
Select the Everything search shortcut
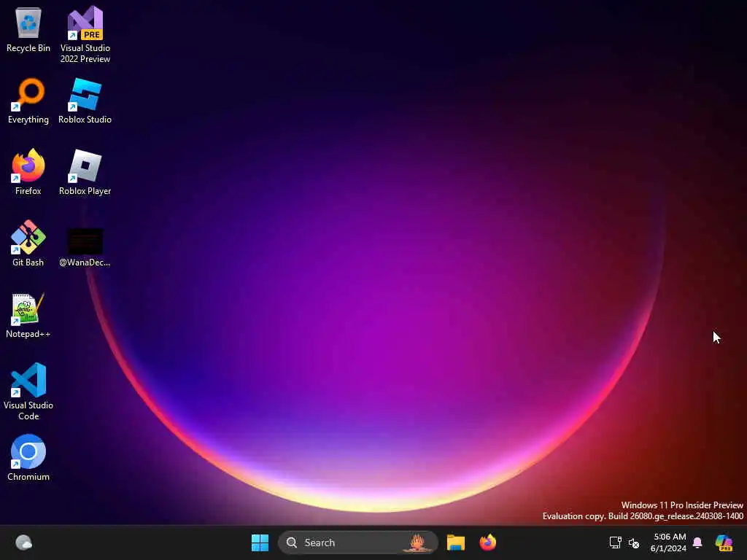tap(28, 101)
